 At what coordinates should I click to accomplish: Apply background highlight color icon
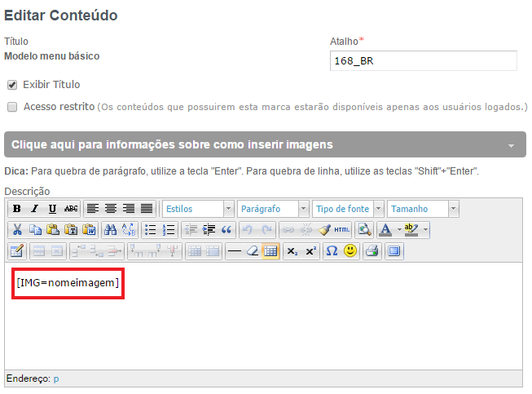411,230
